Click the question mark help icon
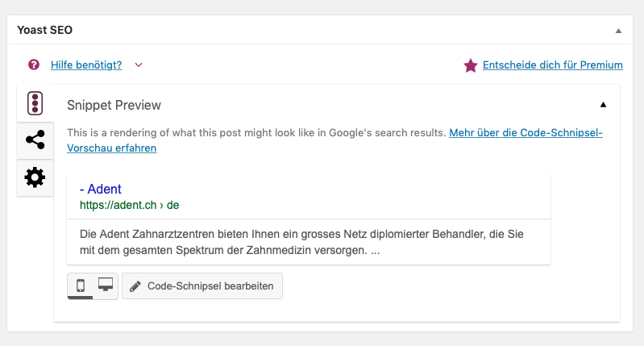The image size is (644, 346). coord(34,65)
